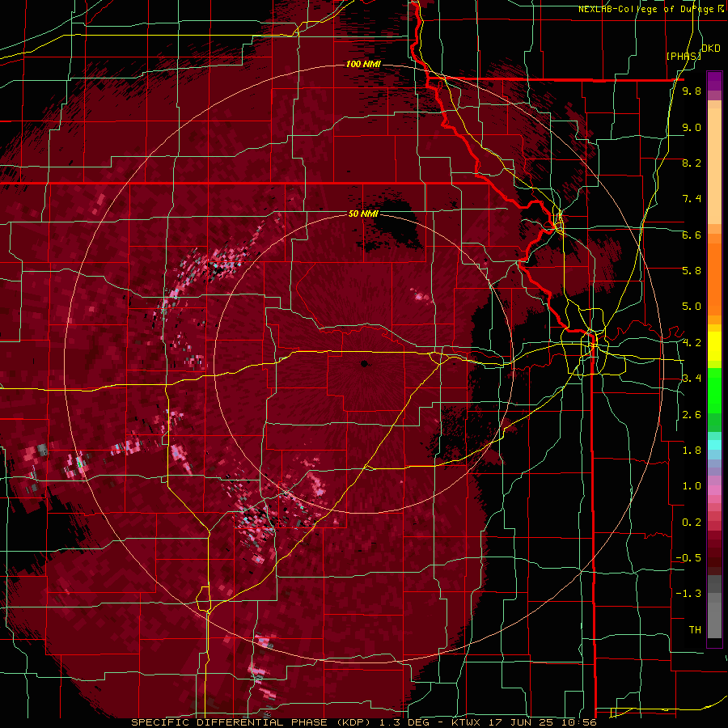Click the KTWX 17 JUN 25 10:56 timestamp
728x728 pixels.
tap(523, 722)
